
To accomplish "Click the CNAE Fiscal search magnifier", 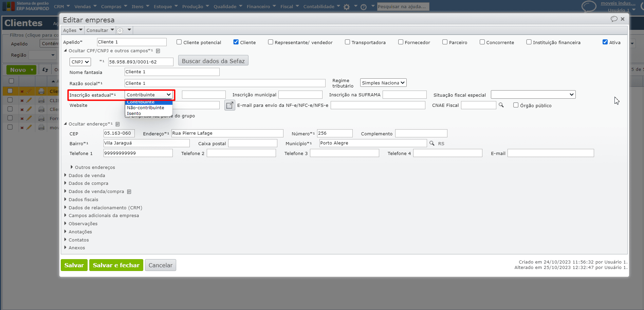I will pos(501,105).
